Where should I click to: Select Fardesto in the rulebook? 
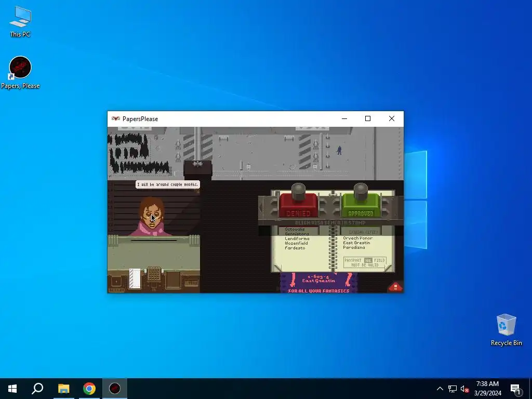(295, 248)
